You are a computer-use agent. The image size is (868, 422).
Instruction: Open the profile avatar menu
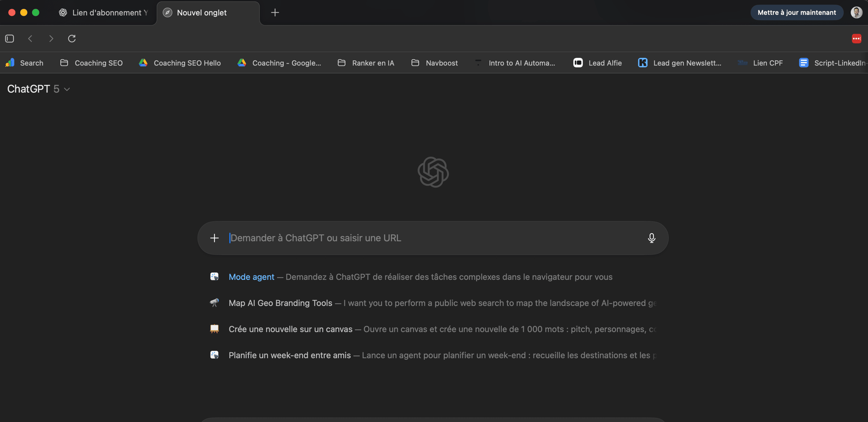pyautogui.click(x=856, y=12)
